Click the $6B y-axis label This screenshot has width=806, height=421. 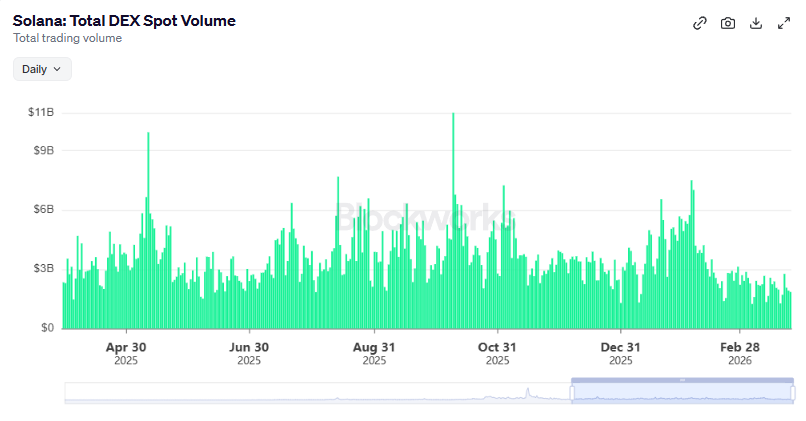(44, 209)
